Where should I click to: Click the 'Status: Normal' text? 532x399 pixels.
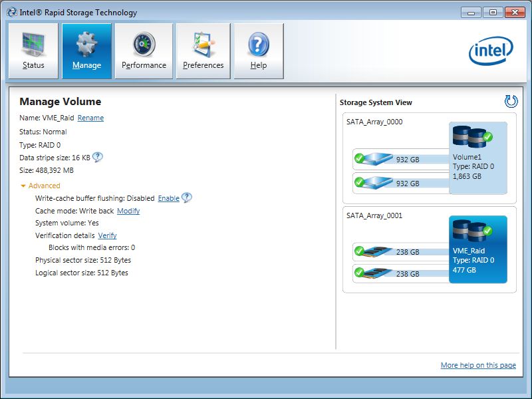43,132
